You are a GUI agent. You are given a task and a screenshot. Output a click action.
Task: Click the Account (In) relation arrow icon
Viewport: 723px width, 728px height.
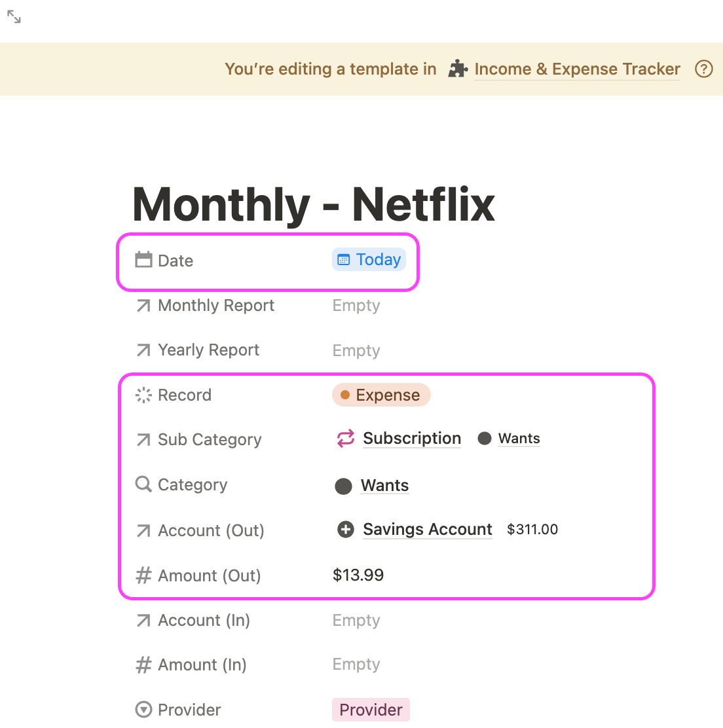pos(143,620)
